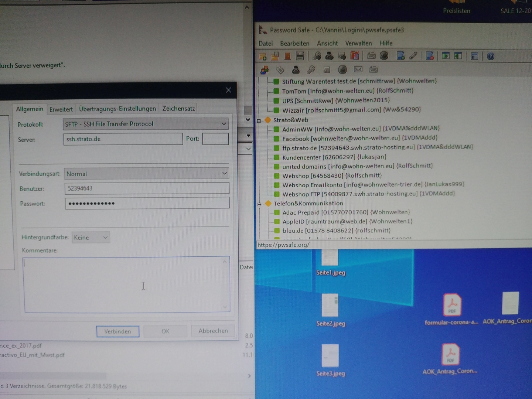Close the server settings dialog with X
The image size is (532, 399).
(x=228, y=90)
